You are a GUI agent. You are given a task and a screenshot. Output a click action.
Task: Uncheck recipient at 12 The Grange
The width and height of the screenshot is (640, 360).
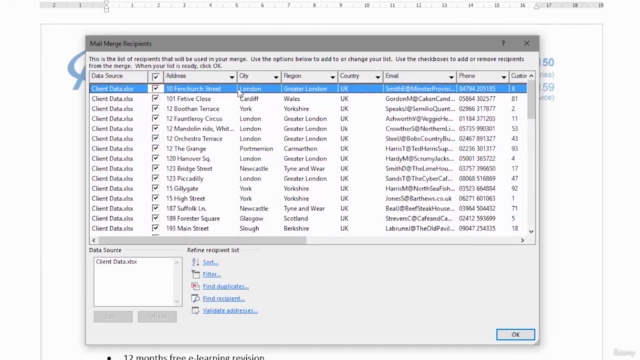[x=156, y=148]
